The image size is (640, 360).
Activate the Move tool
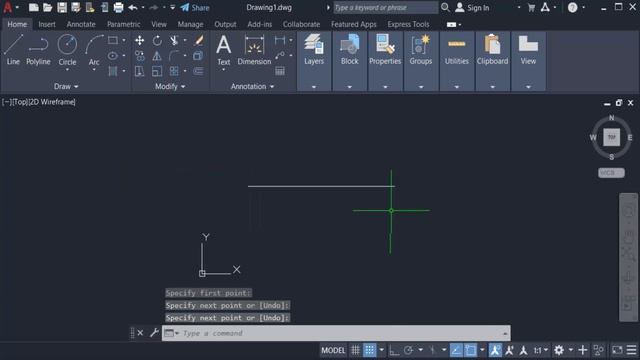tap(140, 40)
